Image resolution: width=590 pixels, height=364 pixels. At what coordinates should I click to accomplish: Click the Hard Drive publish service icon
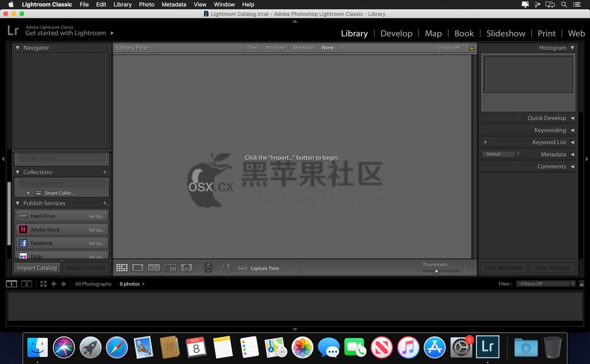click(x=23, y=216)
